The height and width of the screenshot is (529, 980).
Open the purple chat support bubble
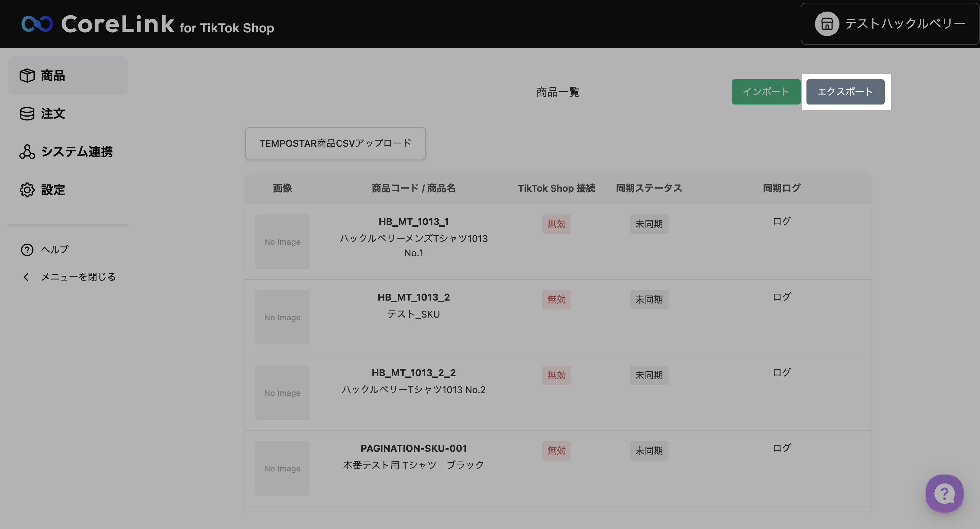[x=944, y=494]
